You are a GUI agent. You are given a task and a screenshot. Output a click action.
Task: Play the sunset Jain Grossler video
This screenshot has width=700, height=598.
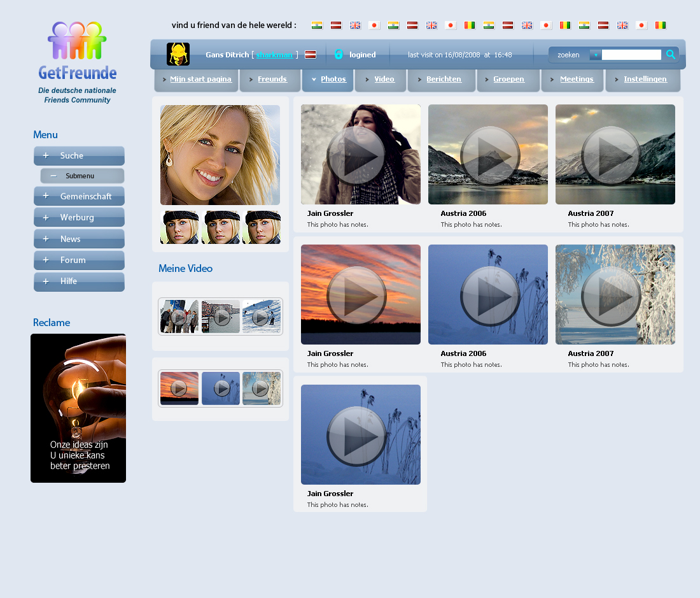click(x=360, y=295)
